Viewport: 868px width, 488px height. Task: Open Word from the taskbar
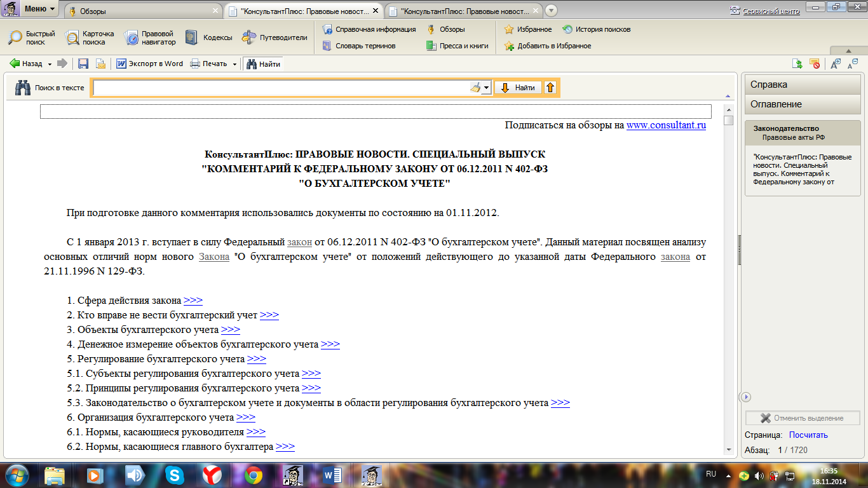click(x=332, y=475)
